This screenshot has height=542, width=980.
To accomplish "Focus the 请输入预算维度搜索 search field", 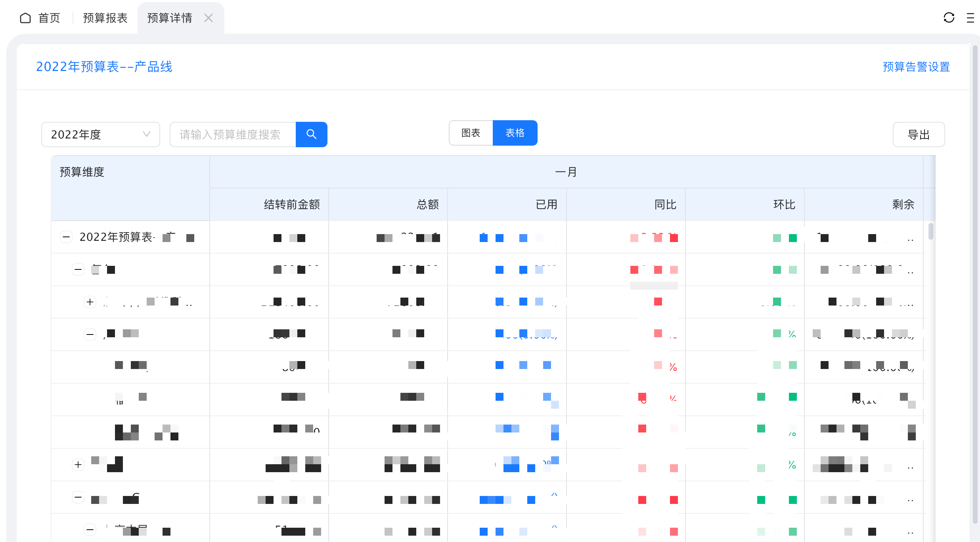I will (233, 135).
